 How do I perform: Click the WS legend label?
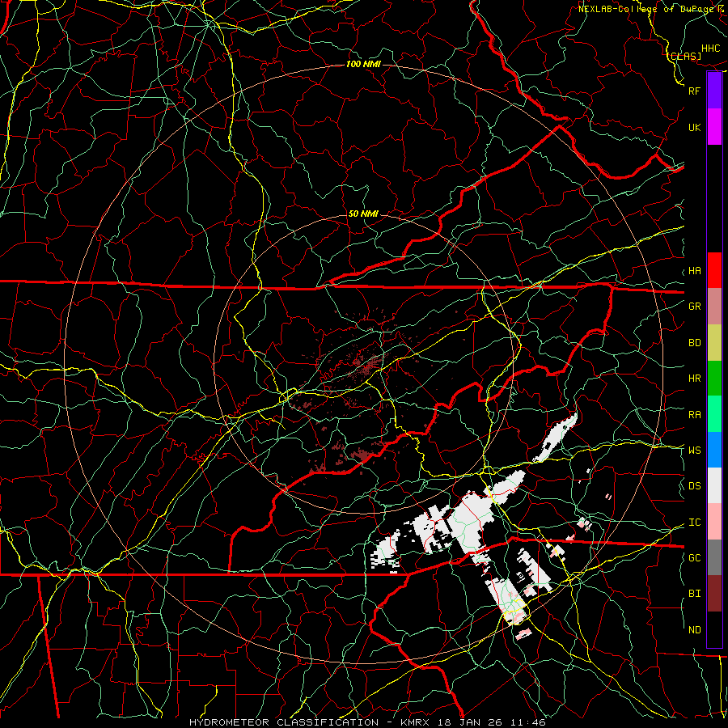(694, 451)
